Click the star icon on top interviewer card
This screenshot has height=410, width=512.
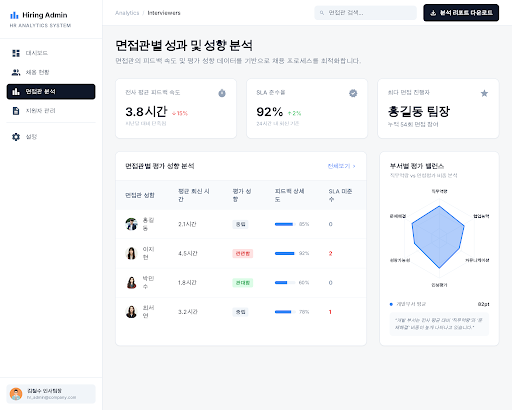tap(484, 93)
